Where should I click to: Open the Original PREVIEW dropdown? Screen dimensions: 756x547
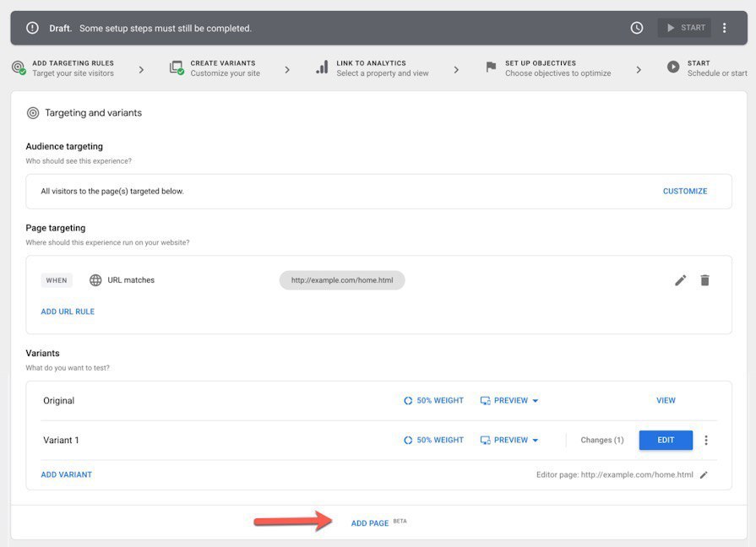(509, 400)
